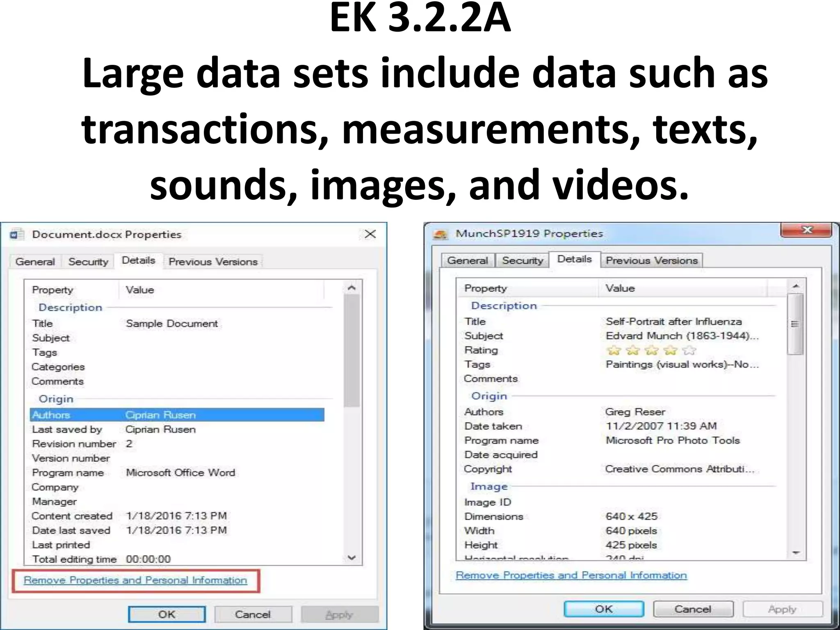Image resolution: width=840 pixels, height=630 pixels.
Task: Open Security tab in Document.docx Properties
Action: coord(89,262)
